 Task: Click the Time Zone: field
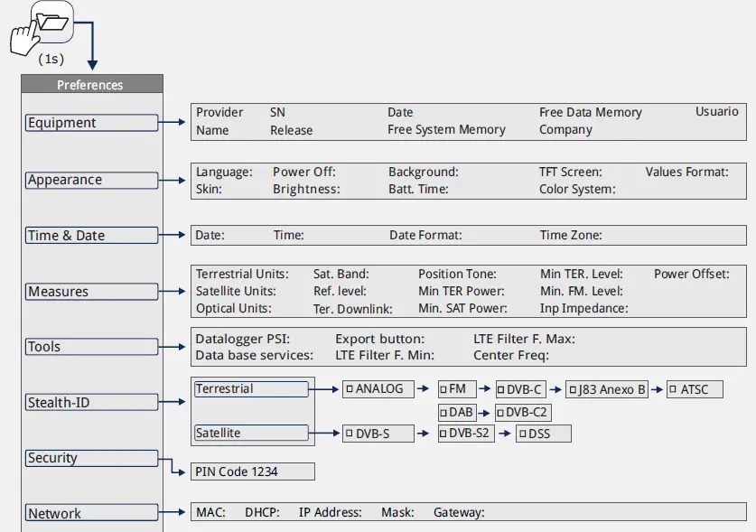(571, 236)
